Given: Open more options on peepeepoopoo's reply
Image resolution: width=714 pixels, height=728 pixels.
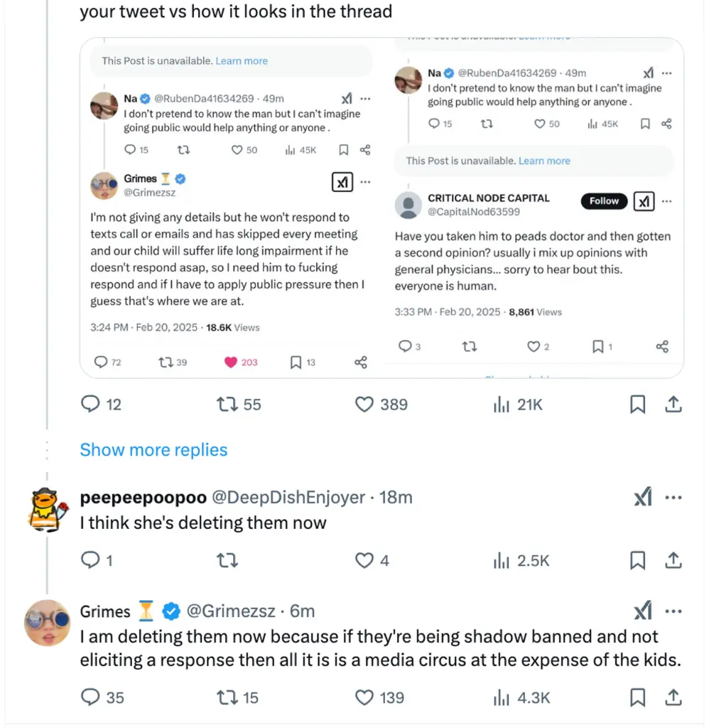Looking at the screenshot, I should tap(673, 498).
